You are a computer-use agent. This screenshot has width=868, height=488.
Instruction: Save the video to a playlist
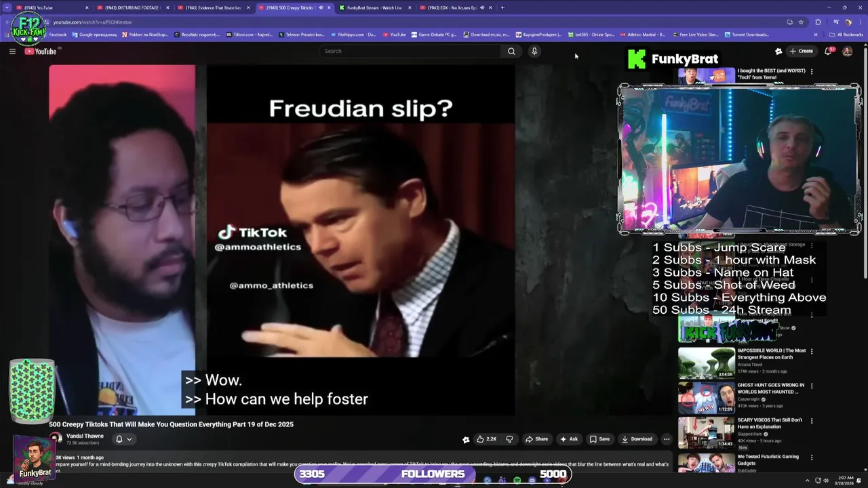[599, 439]
